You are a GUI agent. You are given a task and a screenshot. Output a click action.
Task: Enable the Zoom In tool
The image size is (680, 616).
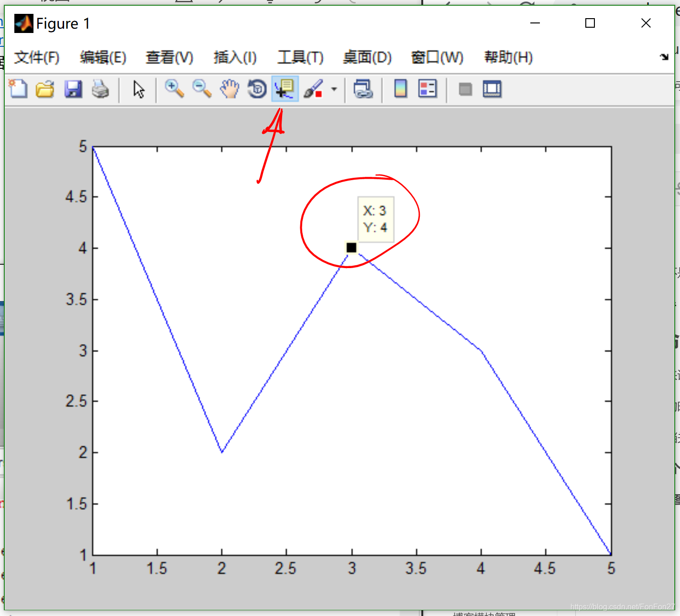pos(174,89)
